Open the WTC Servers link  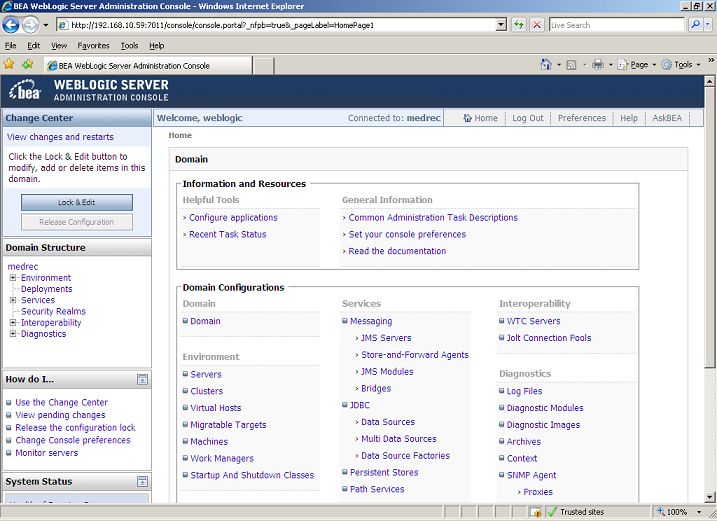click(534, 321)
